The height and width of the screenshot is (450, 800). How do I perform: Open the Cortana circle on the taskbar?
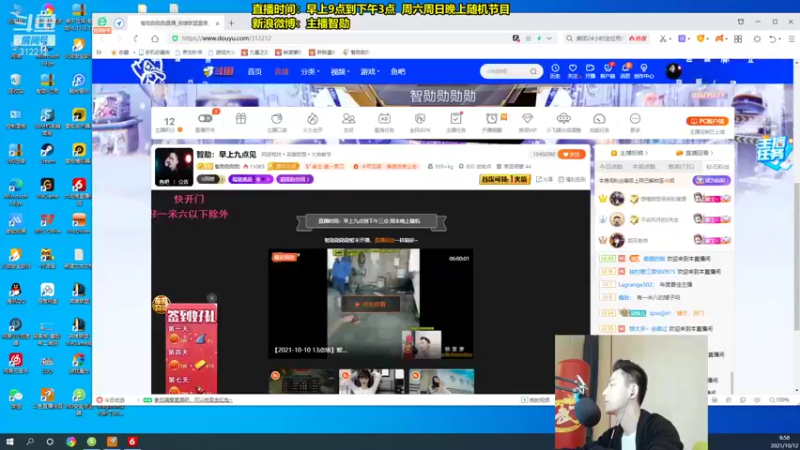[x=49, y=441]
